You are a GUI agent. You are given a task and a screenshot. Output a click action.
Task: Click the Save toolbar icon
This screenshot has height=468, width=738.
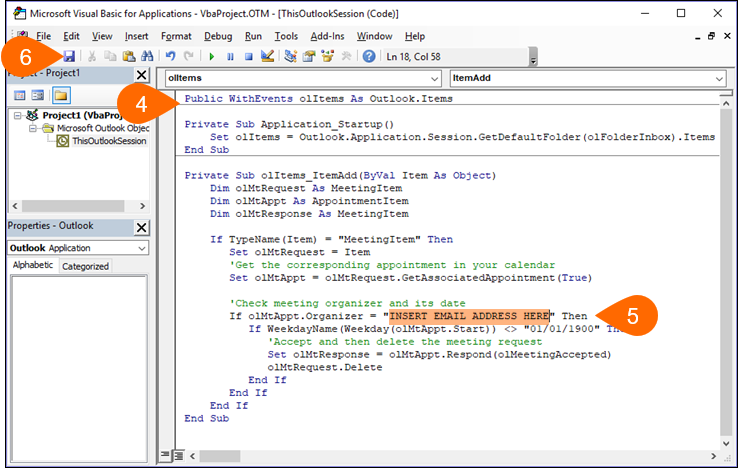(x=69, y=56)
